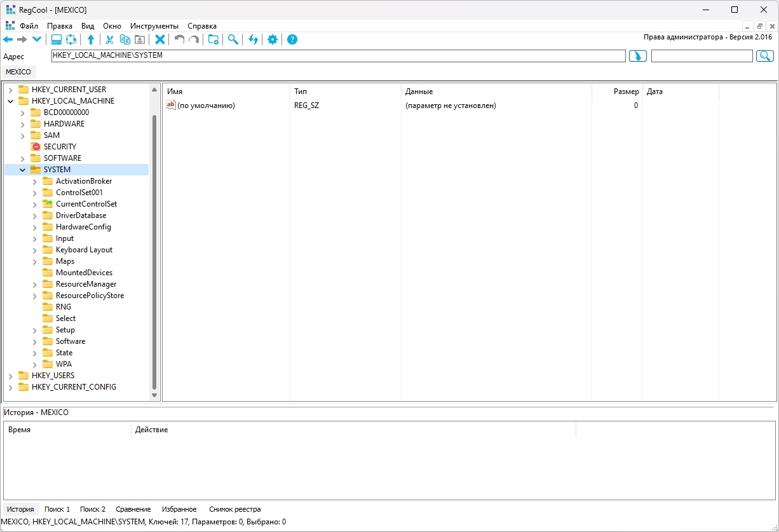The image size is (779, 532).
Task: Click the Действие column header in history
Action: (353, 430)
